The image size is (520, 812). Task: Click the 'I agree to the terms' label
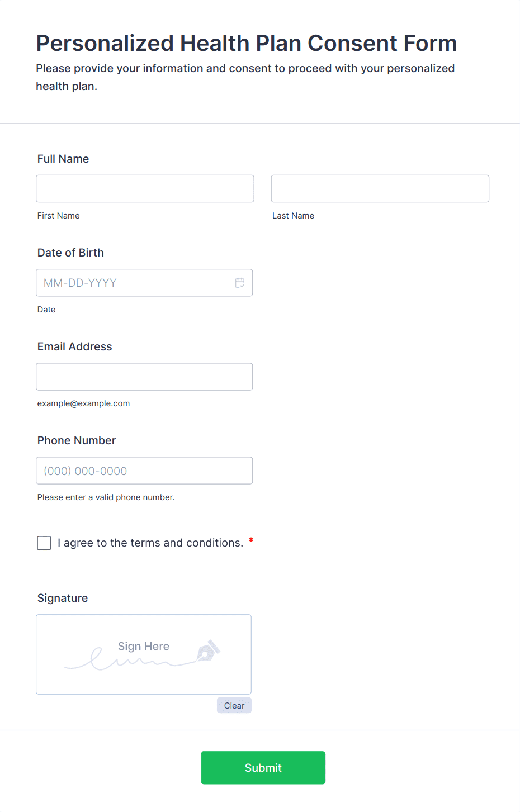(150, 543)
